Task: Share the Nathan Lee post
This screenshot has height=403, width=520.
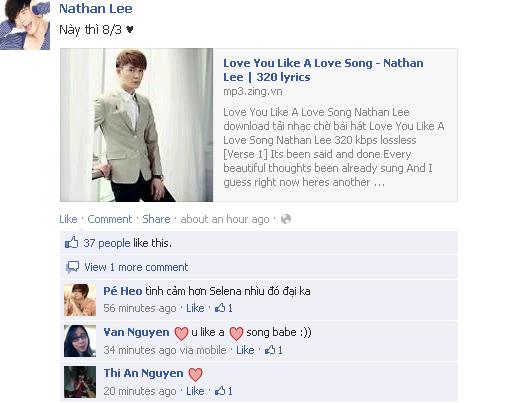Action: coord(156,219)
